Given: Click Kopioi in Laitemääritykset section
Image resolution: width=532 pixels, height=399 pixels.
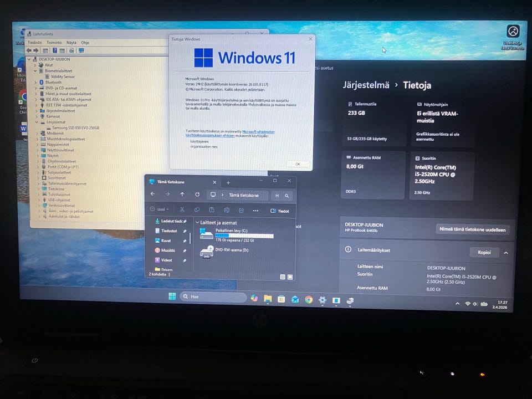Looking at the screenshot, I should tap(484, 253).
